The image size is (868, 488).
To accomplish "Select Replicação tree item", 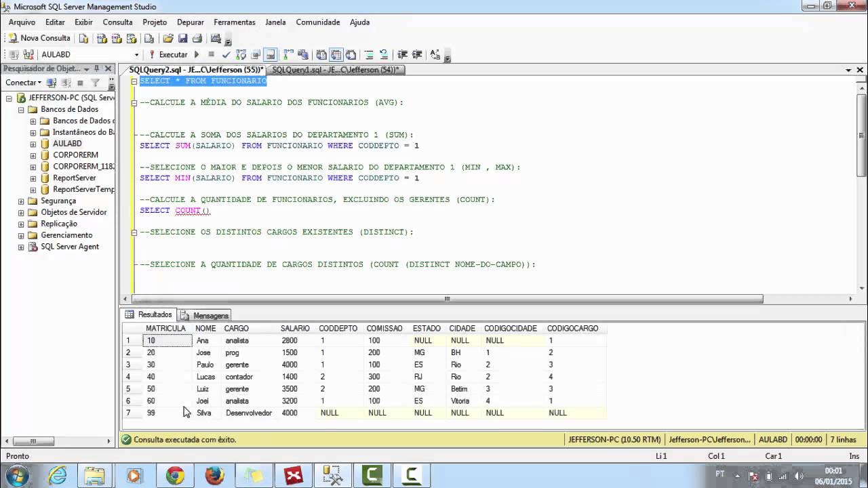I will 59,224.
